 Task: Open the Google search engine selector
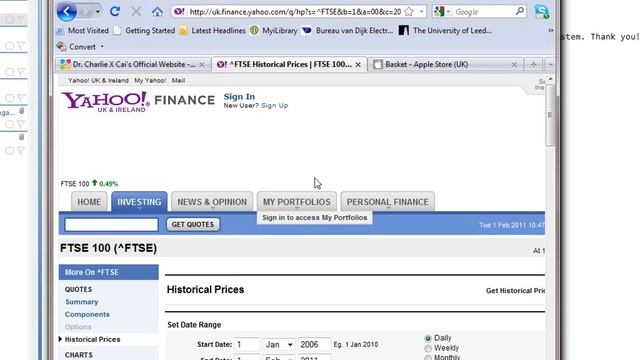(x=442, y=12)
